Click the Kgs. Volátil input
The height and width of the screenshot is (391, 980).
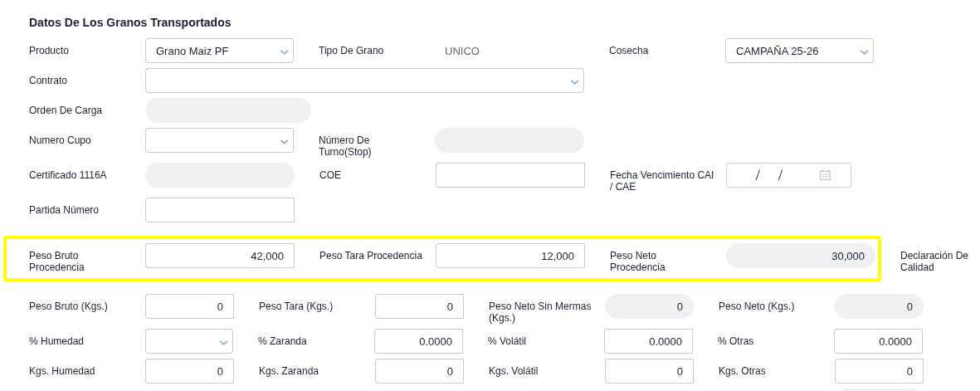(x=650, y=371)
